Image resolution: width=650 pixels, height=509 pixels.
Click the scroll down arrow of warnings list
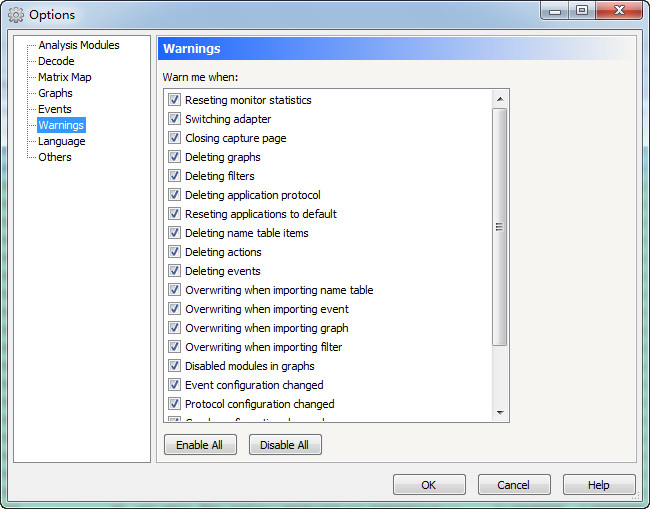coord(499,412)
